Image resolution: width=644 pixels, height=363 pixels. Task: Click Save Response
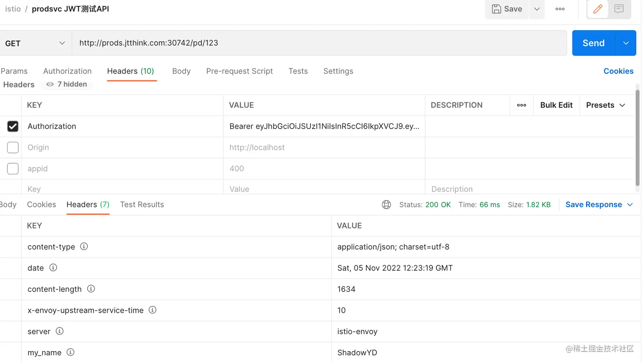[x=594, y=205]
